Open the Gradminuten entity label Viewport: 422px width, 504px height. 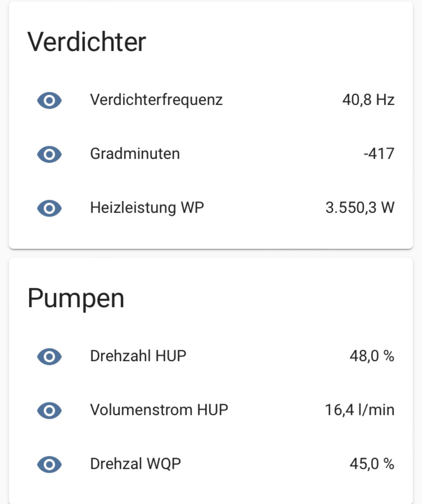[135, 154]
